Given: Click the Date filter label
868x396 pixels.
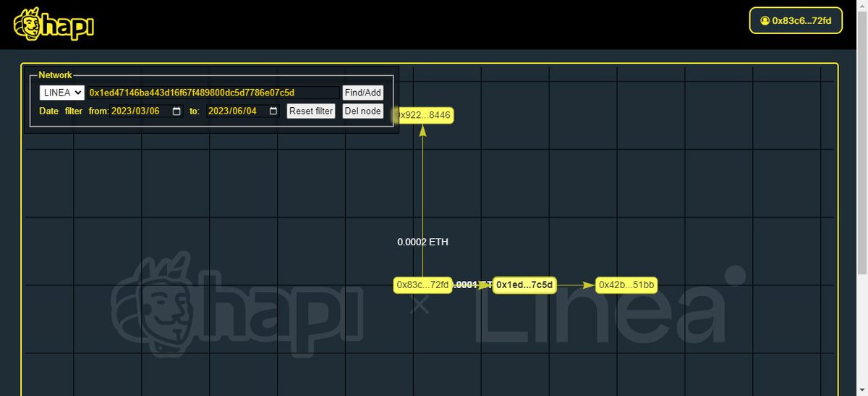Looking at the screenshot, I should click(61, 111).
